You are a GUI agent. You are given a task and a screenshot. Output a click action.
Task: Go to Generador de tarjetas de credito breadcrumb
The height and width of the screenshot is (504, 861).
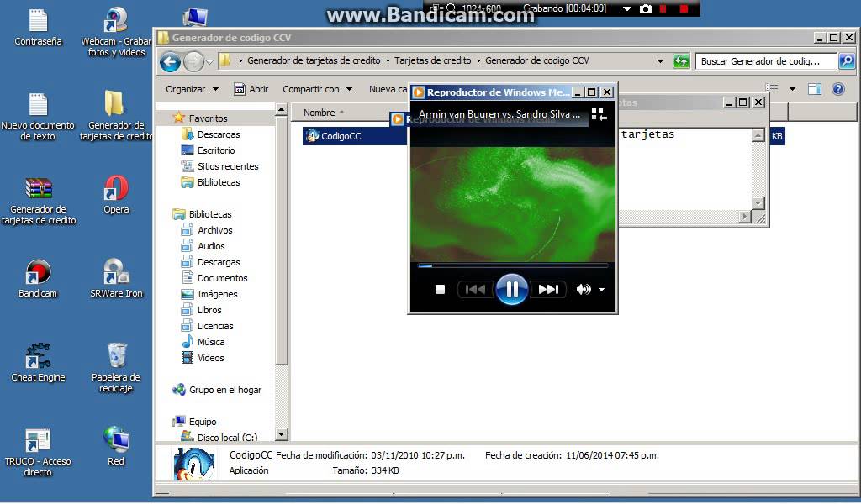pyautogui.click(x=314, y=60)
